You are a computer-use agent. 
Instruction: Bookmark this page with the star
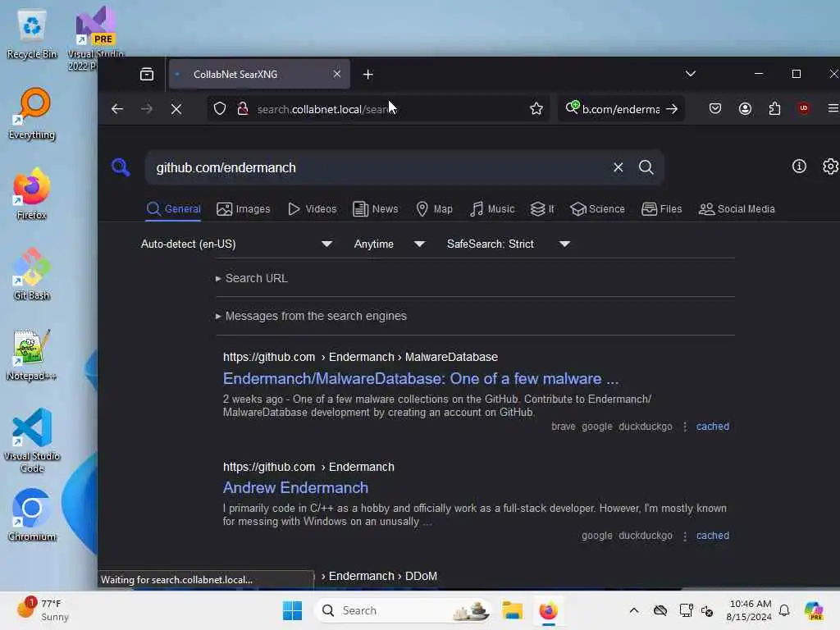pyautogui.click(x=536, y=109)
